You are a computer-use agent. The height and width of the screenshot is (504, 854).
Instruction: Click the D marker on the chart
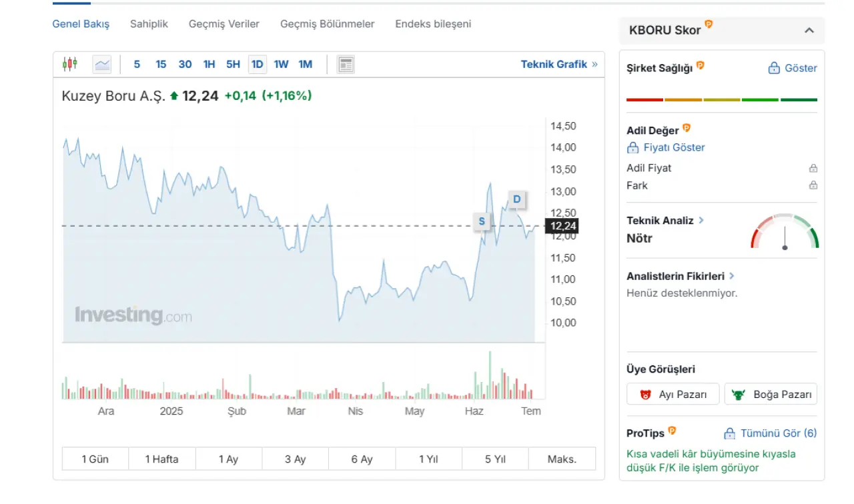[x=516, y=199]
